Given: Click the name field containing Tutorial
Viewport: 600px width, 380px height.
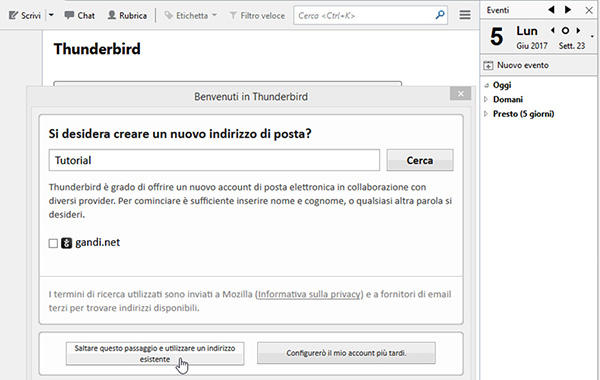Looking at the screenshot, I should pyautogui.click(x=214, y=160).
